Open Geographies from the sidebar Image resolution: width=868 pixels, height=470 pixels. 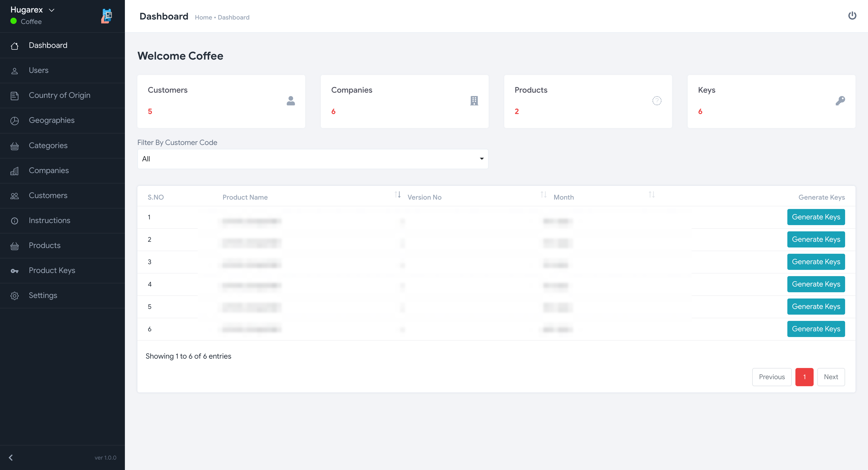pos(52,120)
